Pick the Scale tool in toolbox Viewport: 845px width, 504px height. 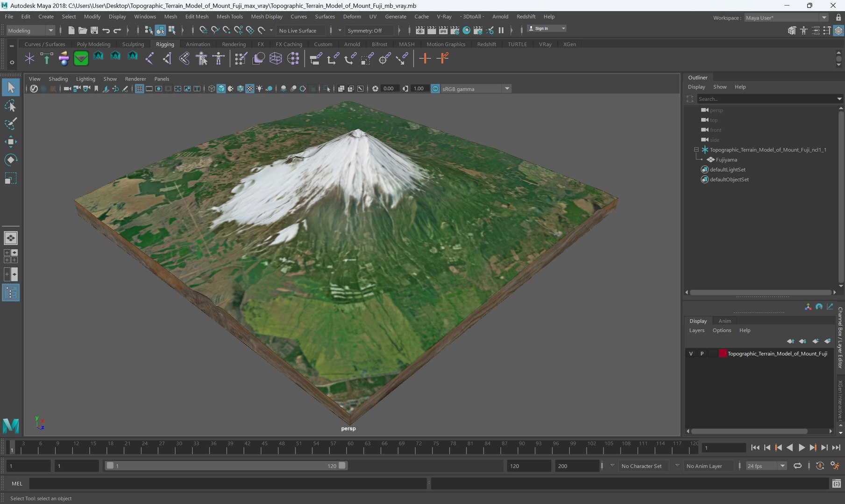11,178
